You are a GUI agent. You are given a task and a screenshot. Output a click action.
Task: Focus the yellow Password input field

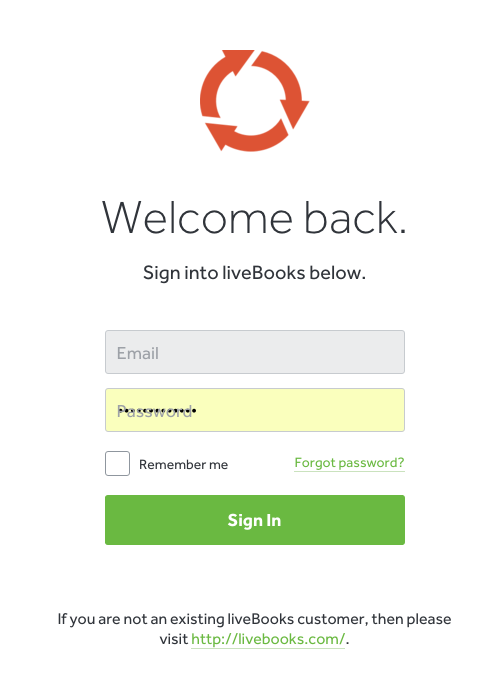pyautogui.click(x=255, y=410)
